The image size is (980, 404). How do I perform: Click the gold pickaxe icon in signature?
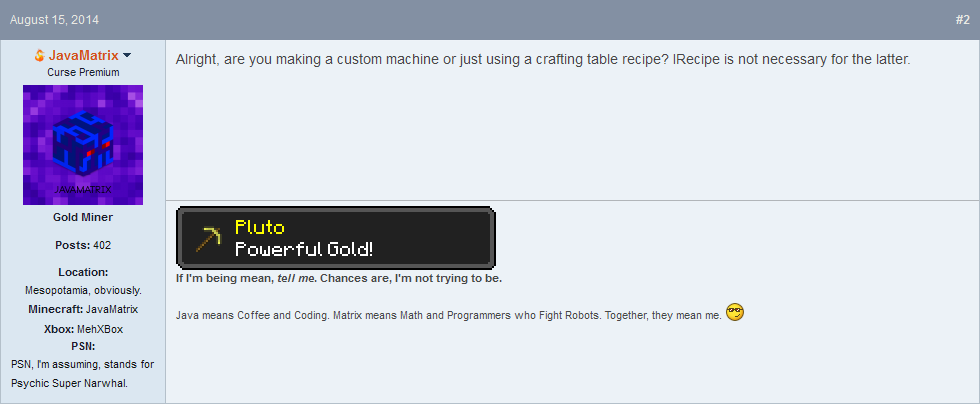(x=207, y=239)
